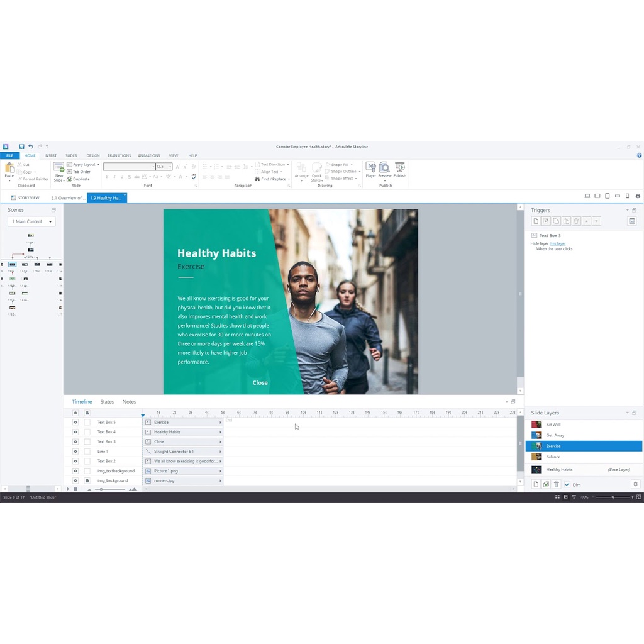Toggle the Dim checkbox in Slide Layers

567,484
